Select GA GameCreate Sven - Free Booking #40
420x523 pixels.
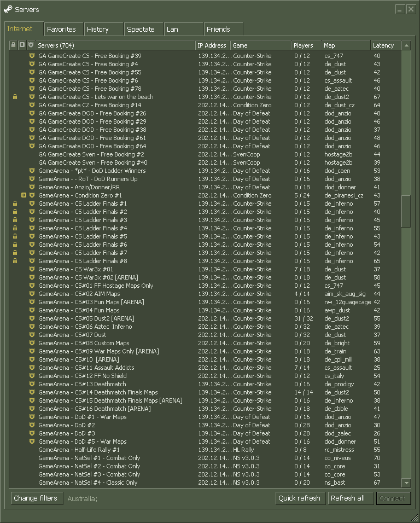205,162
